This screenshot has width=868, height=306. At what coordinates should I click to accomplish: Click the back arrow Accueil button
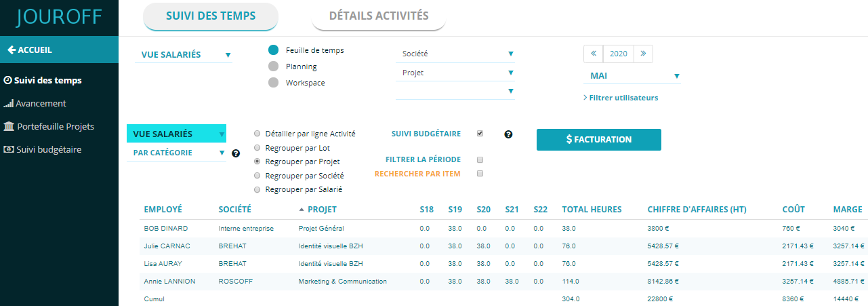pyautogui.click(x=30, y=50)
